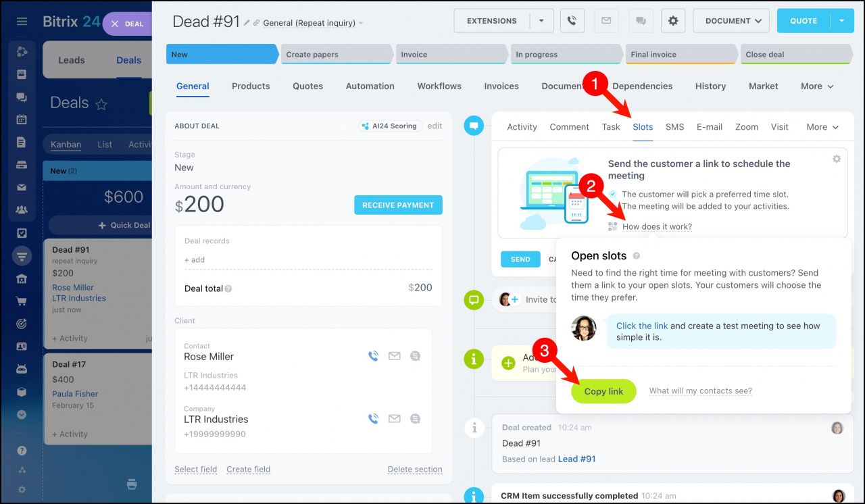
Task: Open the online store cart icon in sidebar
Action: (x=22, y=301)
